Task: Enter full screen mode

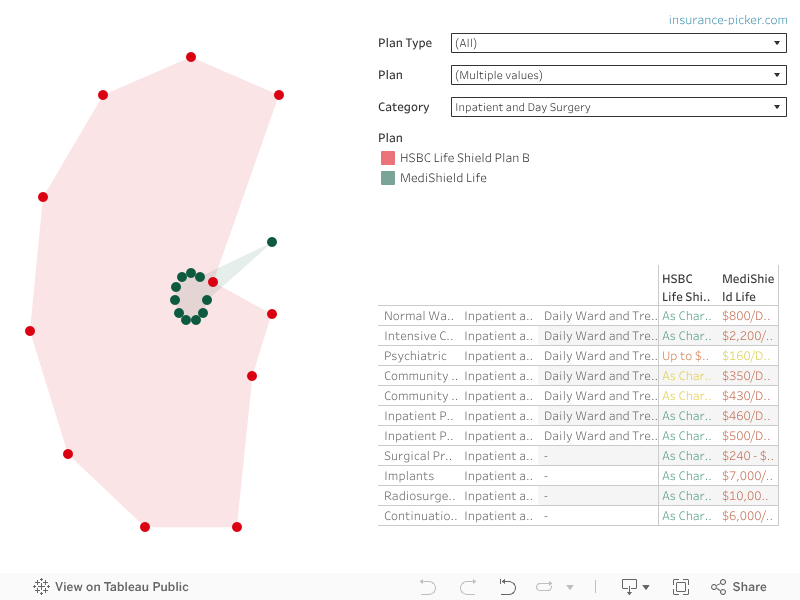Action: 681,587
